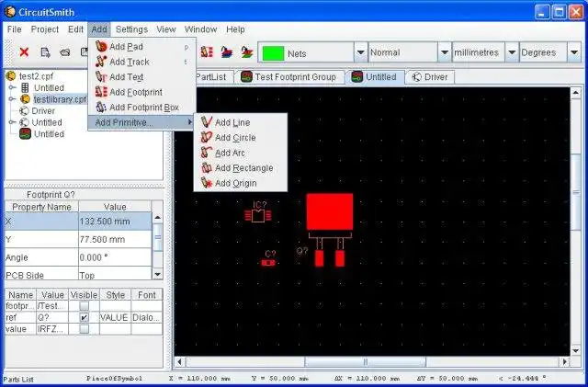Viewport: 588px width, 387px height.
Task: Switch to the Test Footprint Group tab
Action: pos(288,77)
